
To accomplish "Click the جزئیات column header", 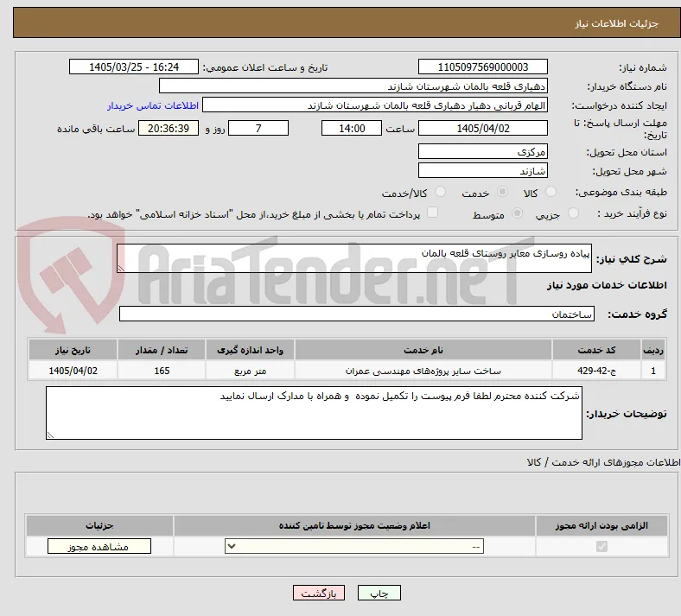I will 99,525.
